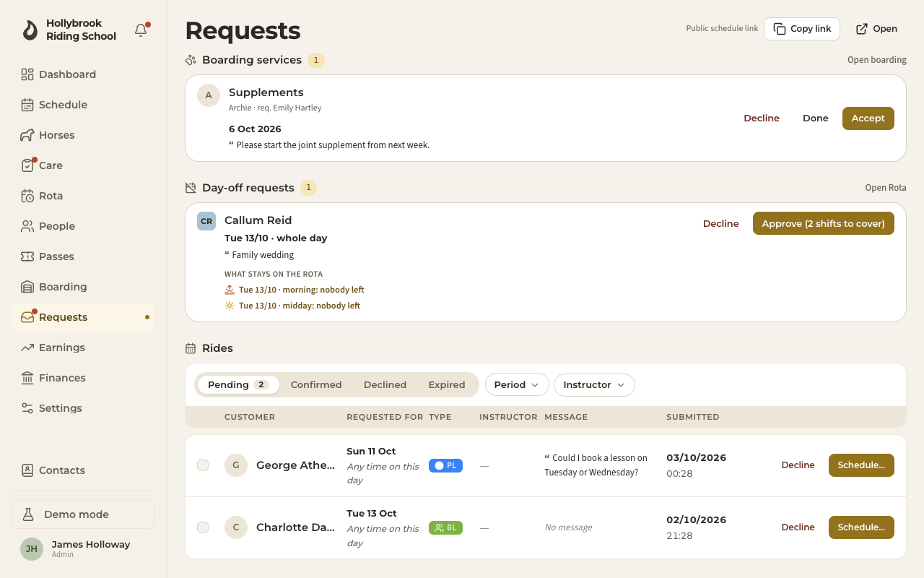The image size is (924, 578).
Task: Click Callum Reid's CR avatar
Action: 206,221
